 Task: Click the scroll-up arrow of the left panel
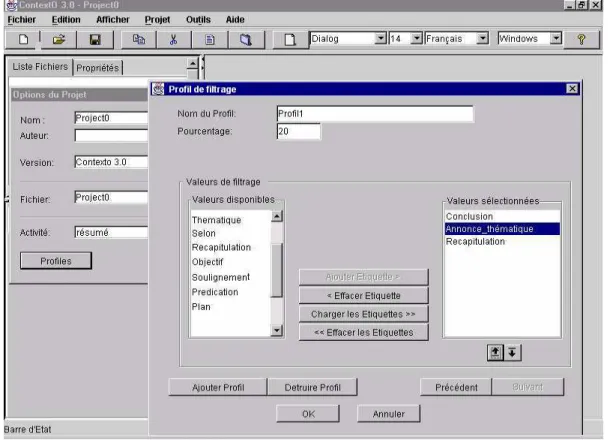tap(193, 63)
